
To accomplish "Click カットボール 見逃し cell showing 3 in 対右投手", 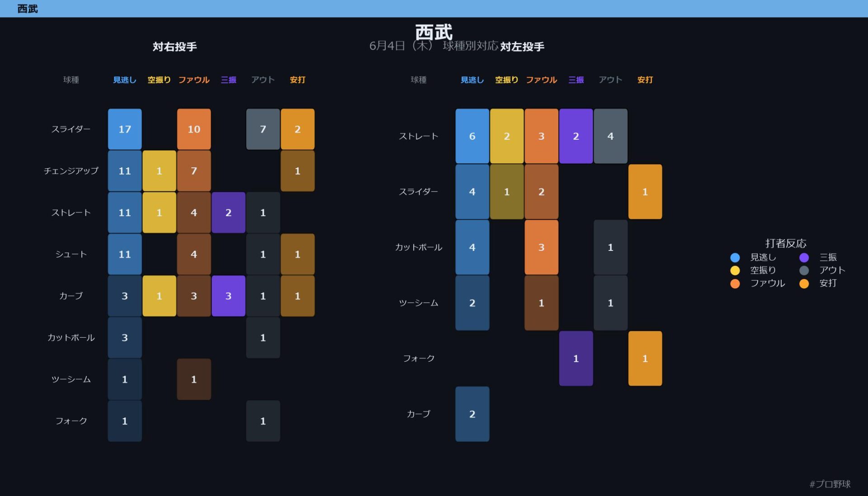I will (125, 337).
